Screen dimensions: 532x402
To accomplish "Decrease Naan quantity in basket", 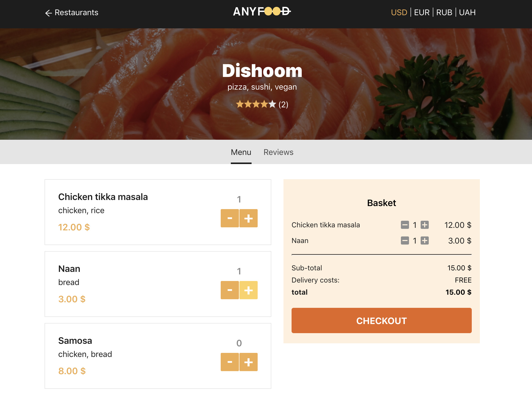I will click(x=405, y=240).
